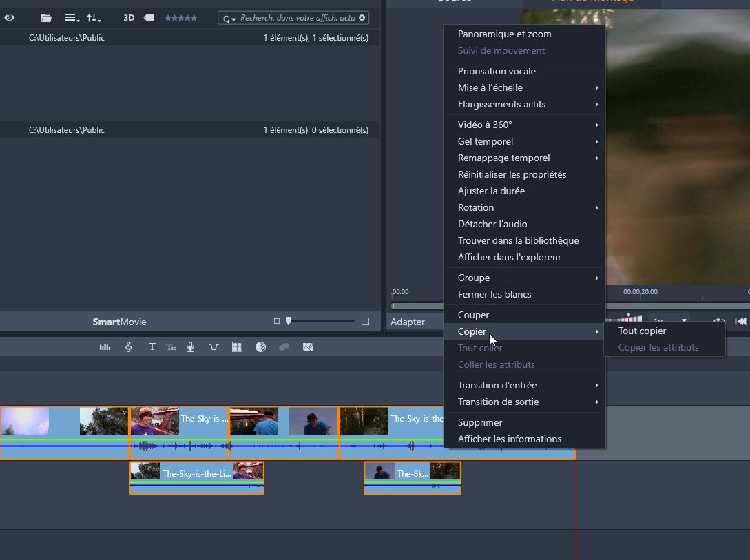Viewport: 750px width, 560px height.
Task: Click the tag filter icon in library
Action: click(x=148, y=18)
